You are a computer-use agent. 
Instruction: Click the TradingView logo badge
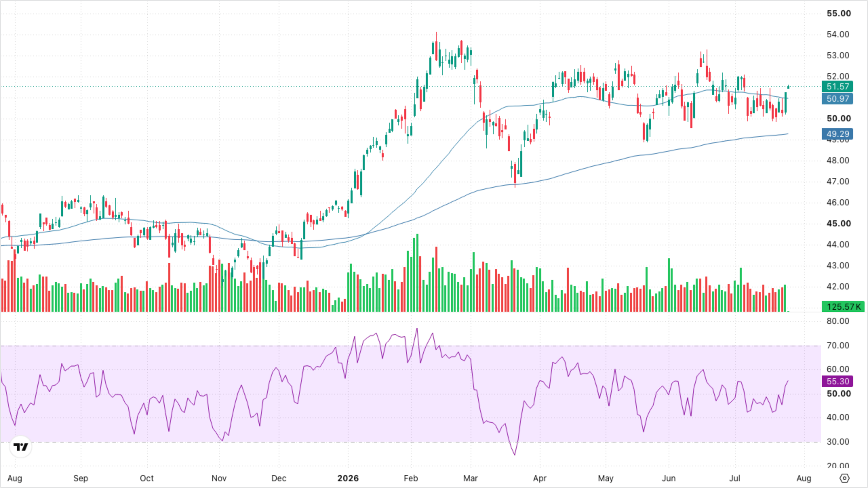[x=21, y=447]
